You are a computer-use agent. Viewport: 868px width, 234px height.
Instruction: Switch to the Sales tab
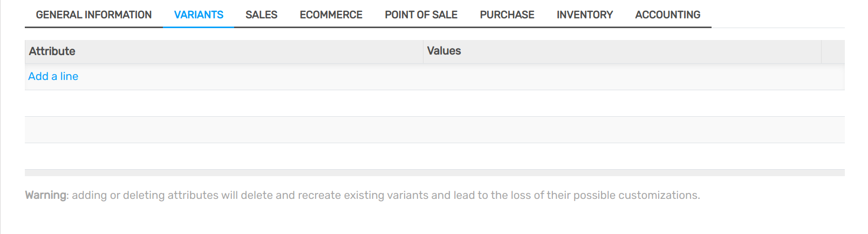click(x=261, y=15)
